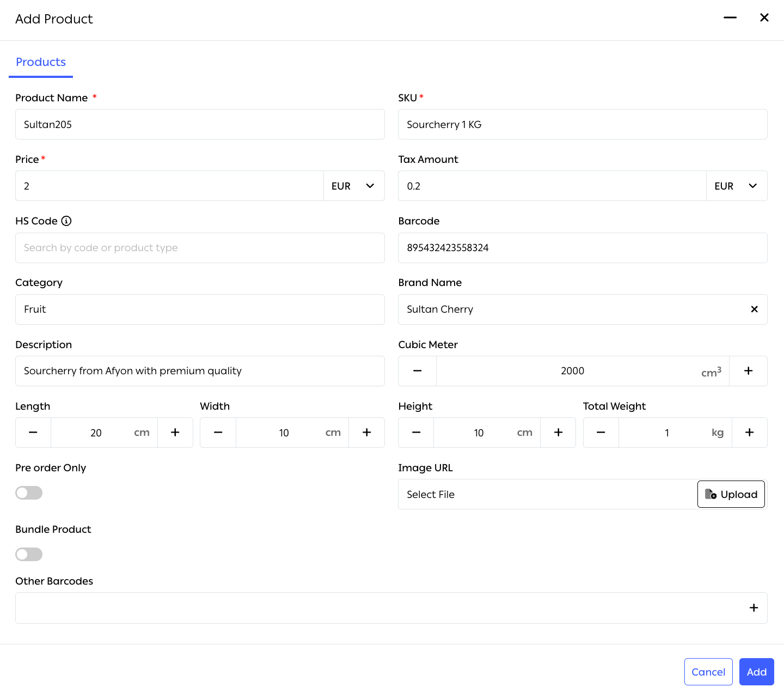Click into the Tax Amount value field
This screenshot has height=693, width=784.
(x=552, y=186)
